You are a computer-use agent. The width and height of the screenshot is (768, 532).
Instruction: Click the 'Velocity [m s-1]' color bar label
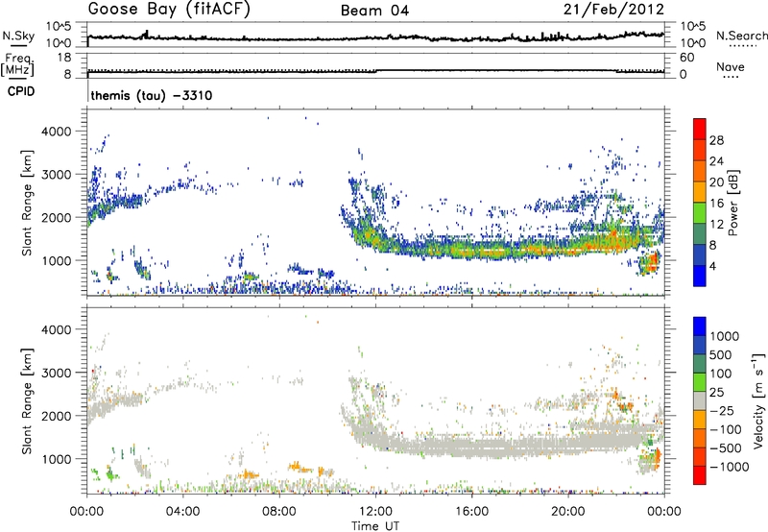[758, 400]
